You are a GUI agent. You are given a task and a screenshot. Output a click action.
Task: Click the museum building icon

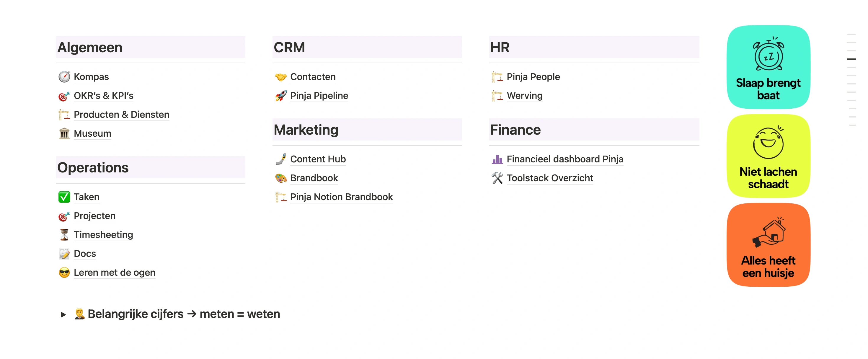tap(64, 134)
